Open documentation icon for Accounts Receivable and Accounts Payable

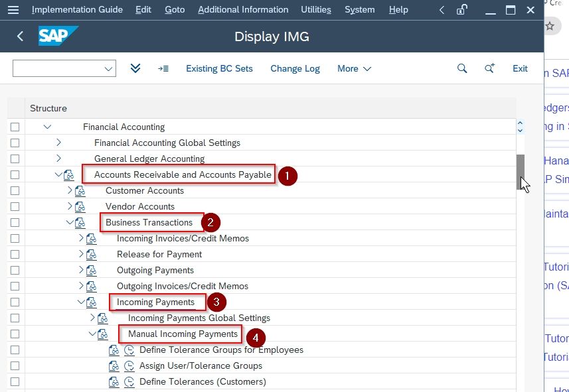(68, 175)
